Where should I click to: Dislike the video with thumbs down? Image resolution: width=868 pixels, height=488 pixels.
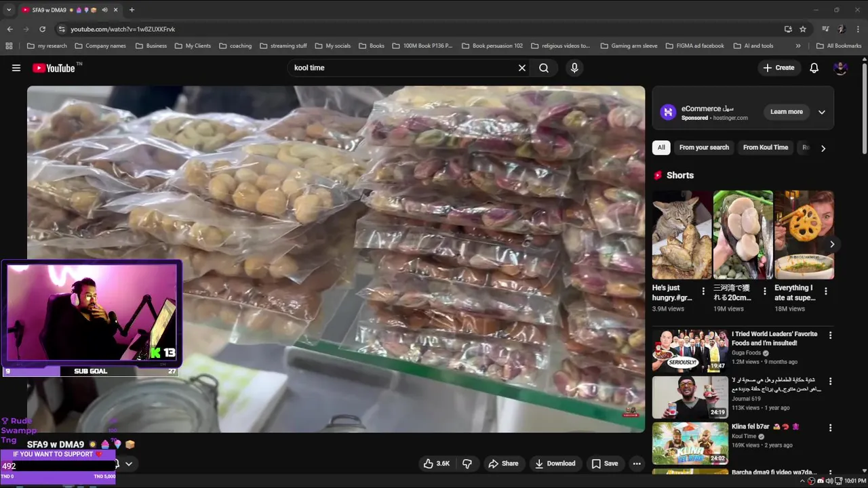click(467, 464)
